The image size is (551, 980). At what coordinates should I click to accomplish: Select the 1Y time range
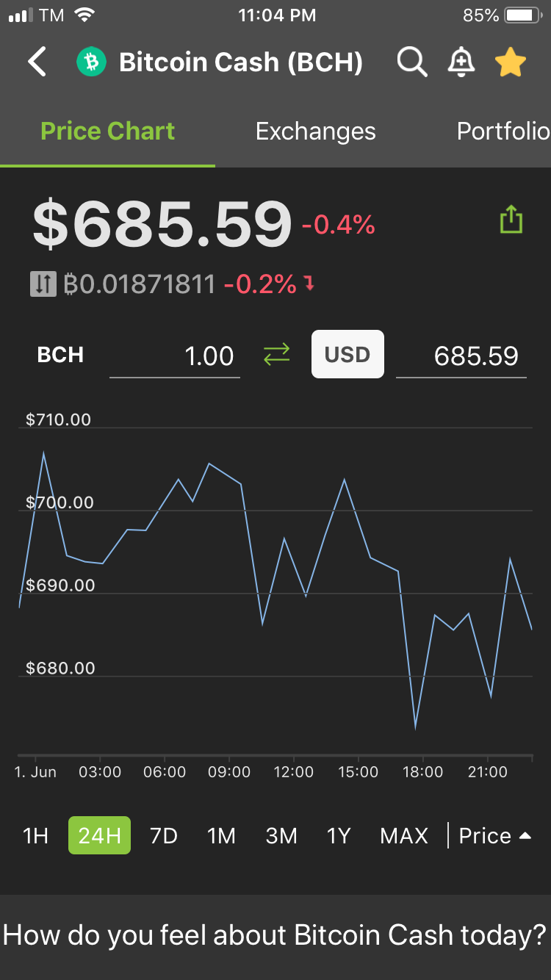tap(339, 835)
